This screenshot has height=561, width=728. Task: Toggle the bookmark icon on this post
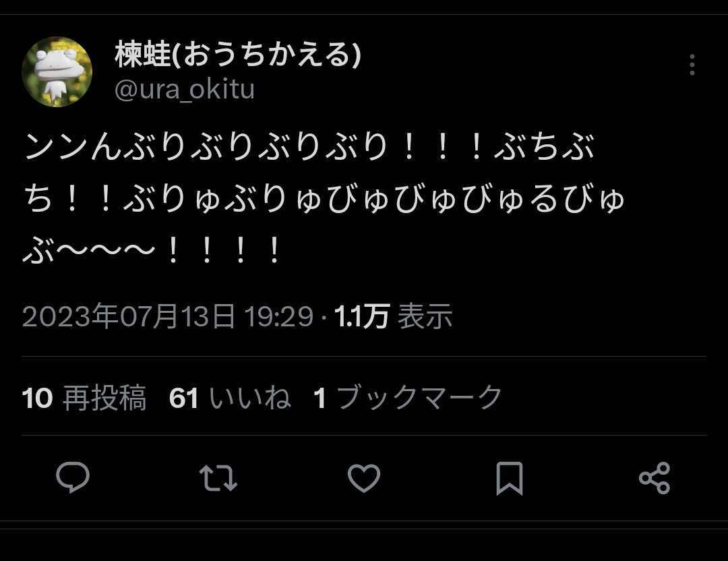[510, 478]
